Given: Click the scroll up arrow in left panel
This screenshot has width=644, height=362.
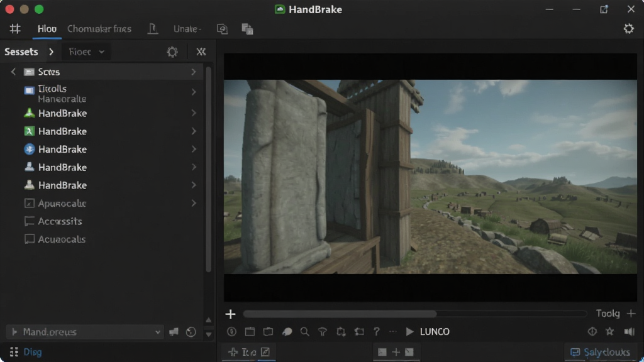Looking at the screenshot, I should [209, 320].
